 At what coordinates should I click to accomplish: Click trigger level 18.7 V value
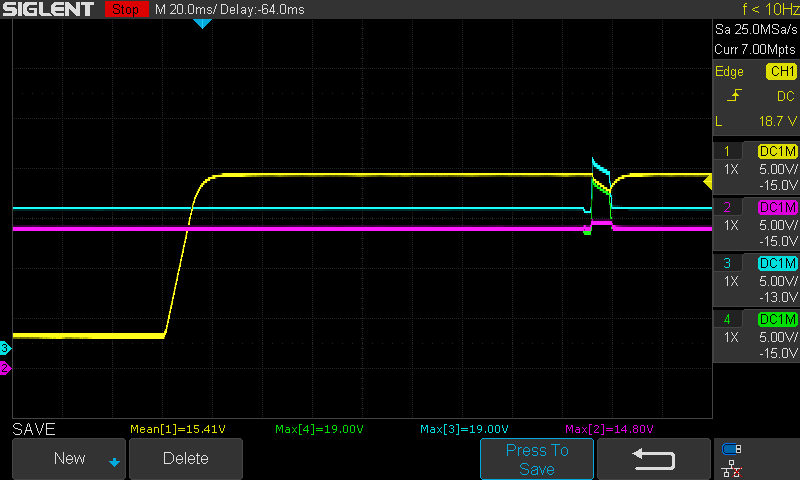tap(778, 121)
